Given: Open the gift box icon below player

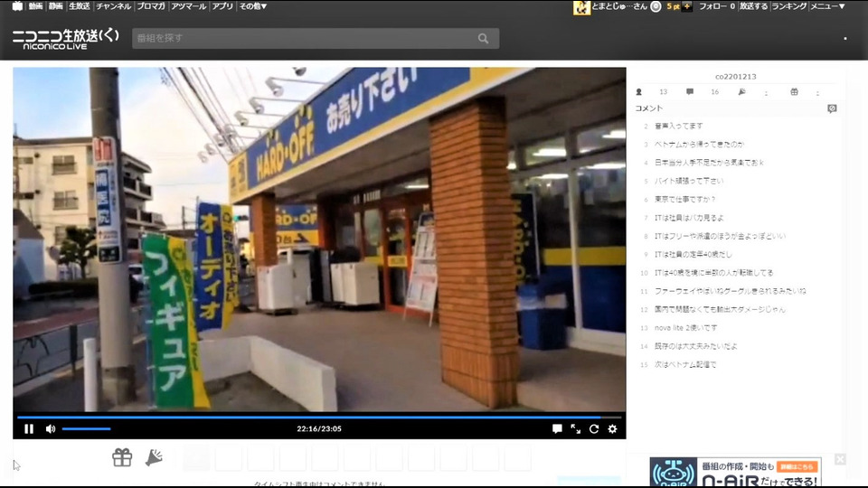Looking at the screenshot, I should pos(122,457).
